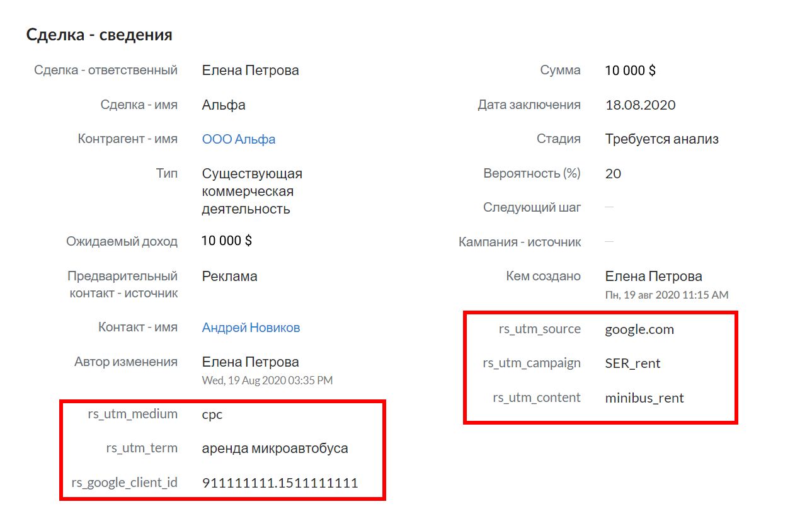Click the empty Следующий шаг field
This screenshot has width=812, height=521.
point(609,207)
